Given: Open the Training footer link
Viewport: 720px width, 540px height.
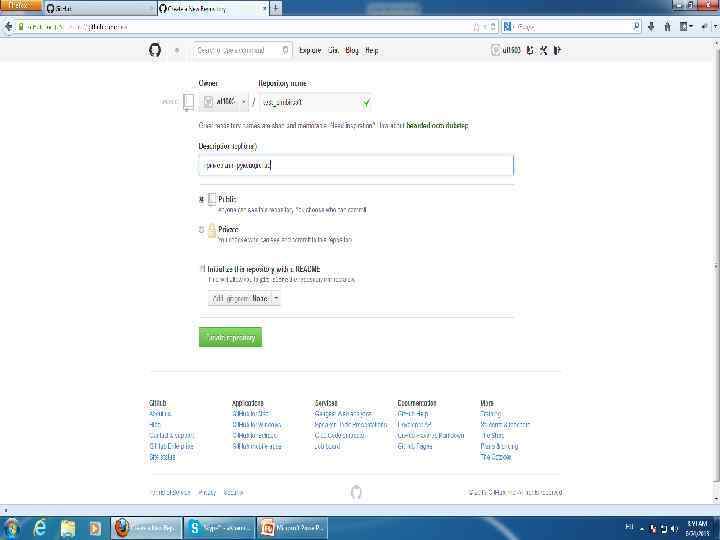Looking at the screenshot, I should click(x=491, y=414).
